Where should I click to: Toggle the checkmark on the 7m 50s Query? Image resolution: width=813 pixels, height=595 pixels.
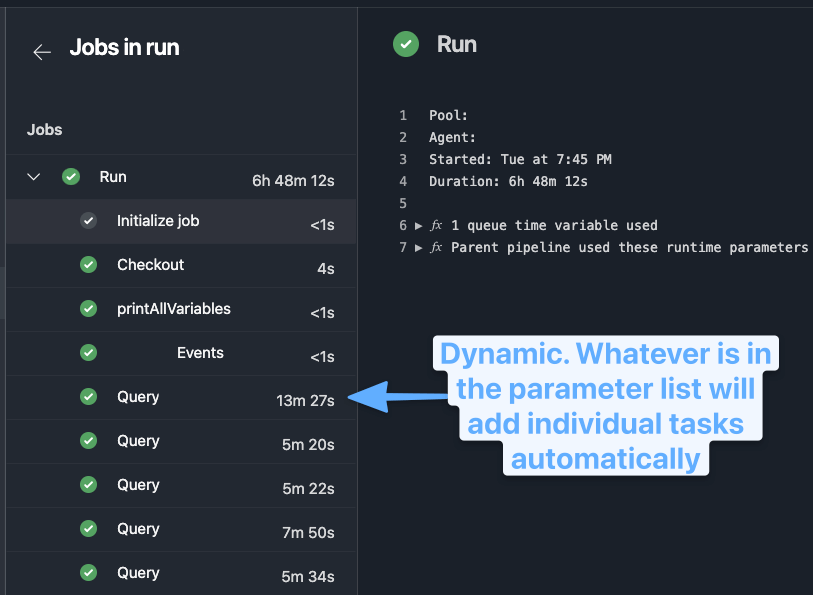[x=88, y=529]
